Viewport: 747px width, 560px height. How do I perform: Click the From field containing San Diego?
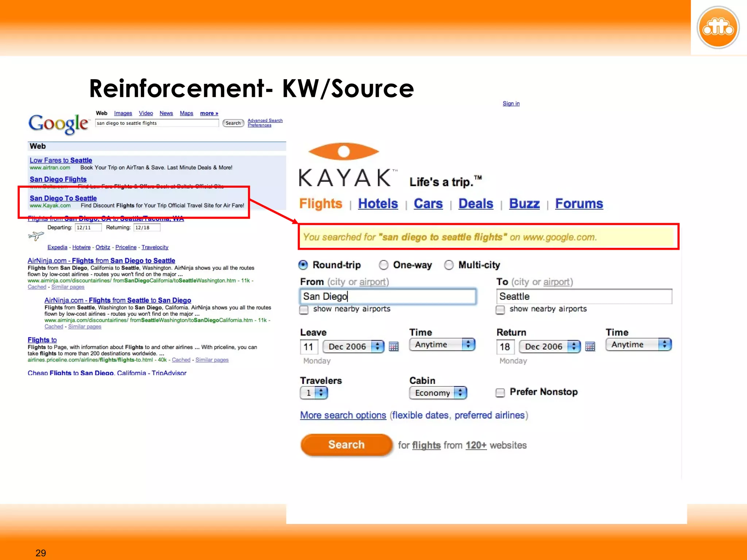coord(388,296)
